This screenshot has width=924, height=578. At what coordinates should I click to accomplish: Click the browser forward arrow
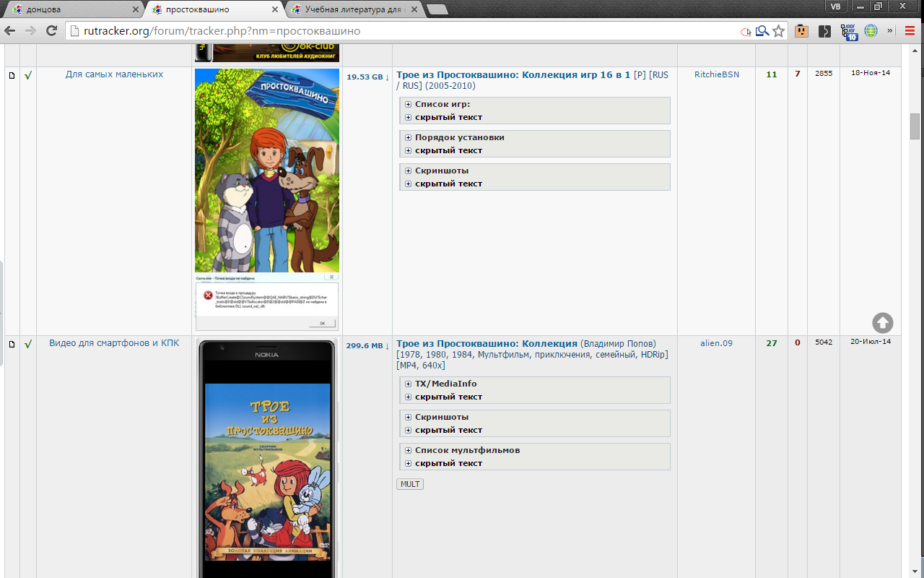click(x=30, y=31)
